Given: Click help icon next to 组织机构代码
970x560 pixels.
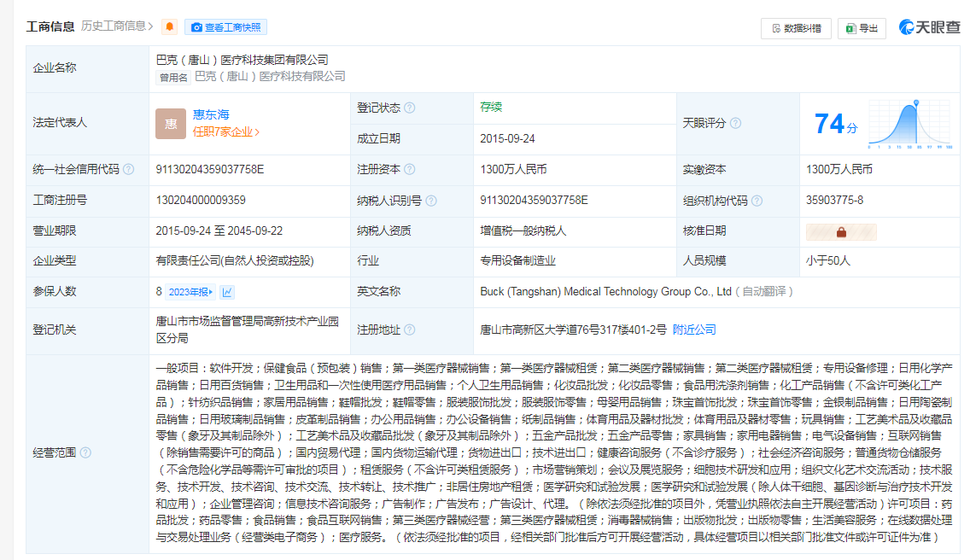Looking at the screenshot, I should click(757, 201).
